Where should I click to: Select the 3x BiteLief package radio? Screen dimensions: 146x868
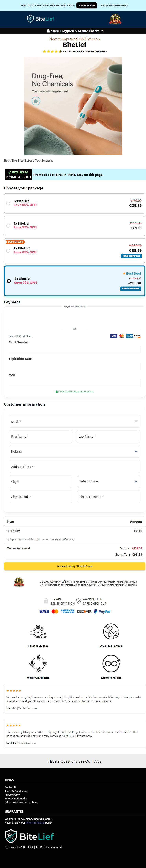pos(8,251)
